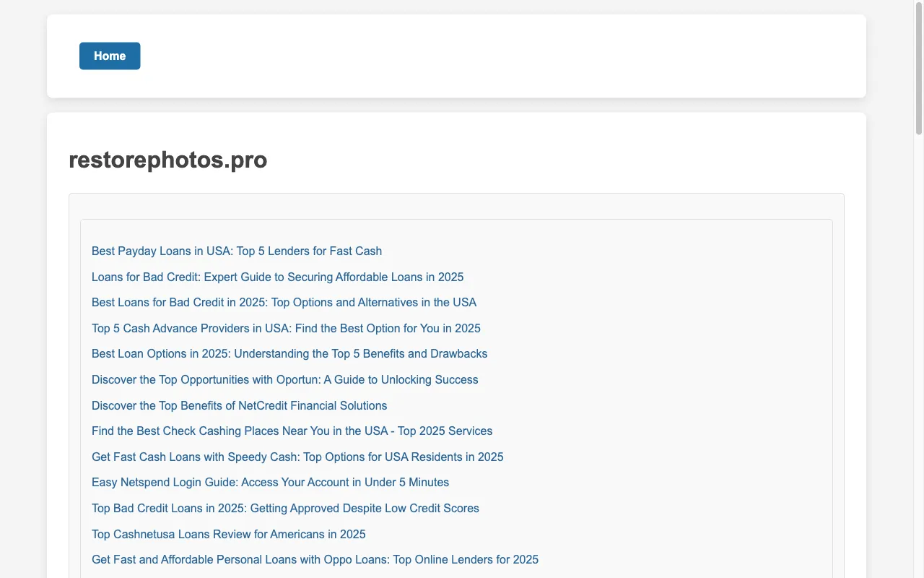Visit Top Bad Credit Loans in 2025 link

285,509
